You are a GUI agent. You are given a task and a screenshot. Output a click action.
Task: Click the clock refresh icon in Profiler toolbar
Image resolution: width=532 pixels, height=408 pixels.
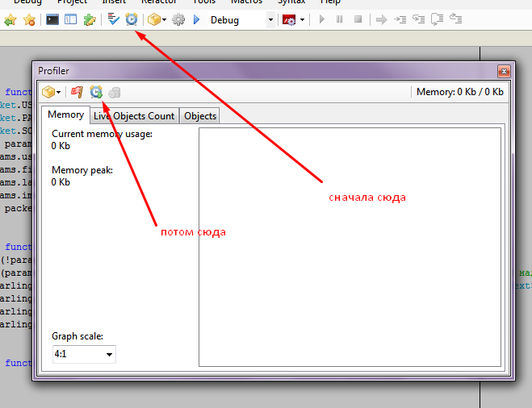tap(96, 92)
